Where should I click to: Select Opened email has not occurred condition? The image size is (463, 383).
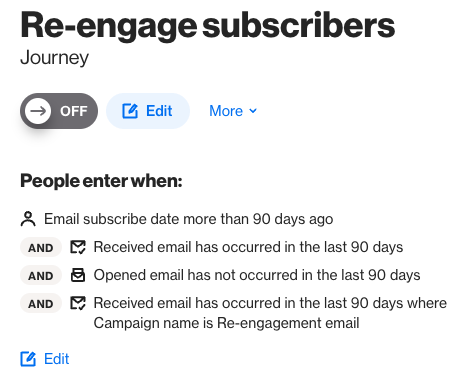coord(257,275)
